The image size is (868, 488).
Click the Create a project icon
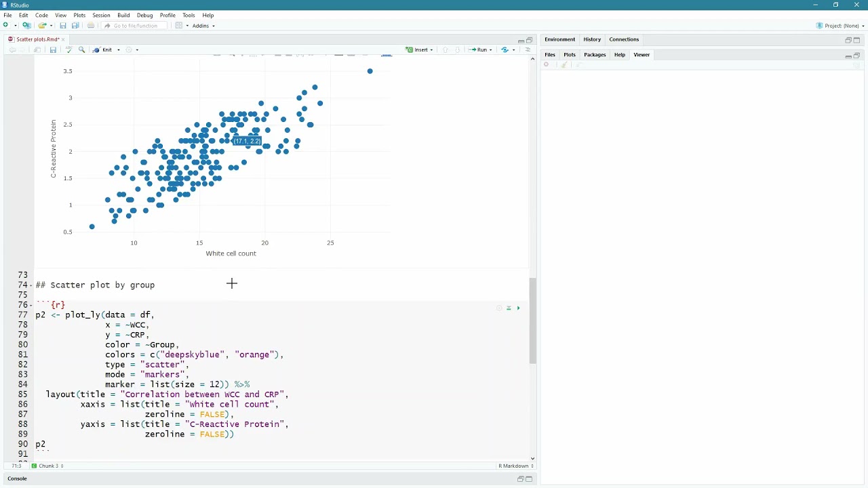tap(26, 26)
